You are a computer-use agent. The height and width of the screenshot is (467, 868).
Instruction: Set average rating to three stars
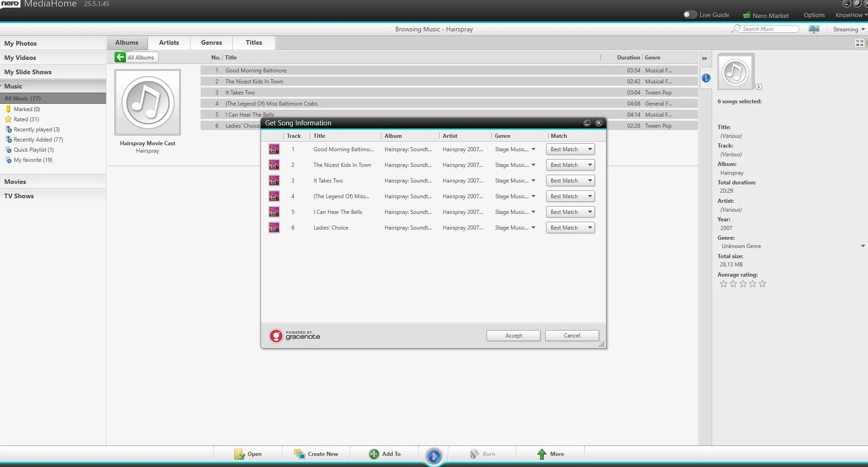[x=743, y=284]
